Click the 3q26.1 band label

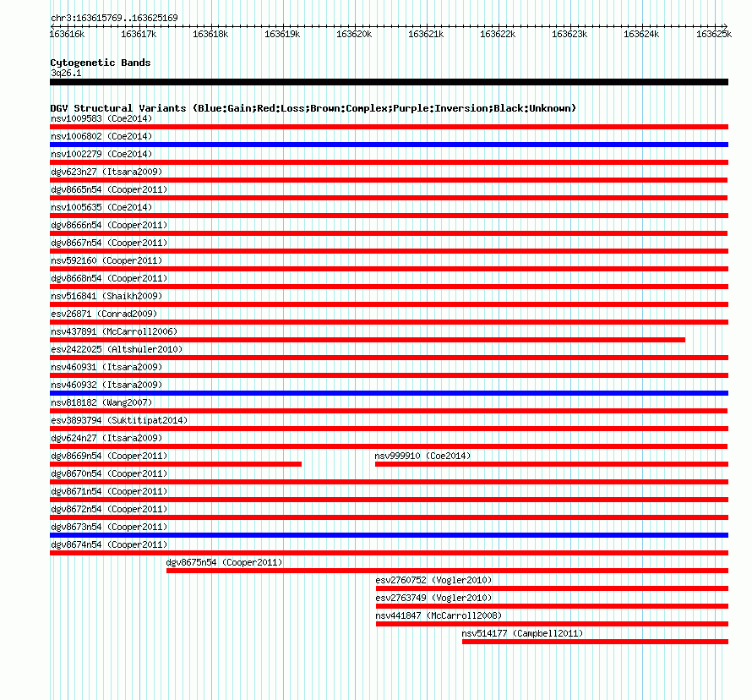[x=66, y=73]
